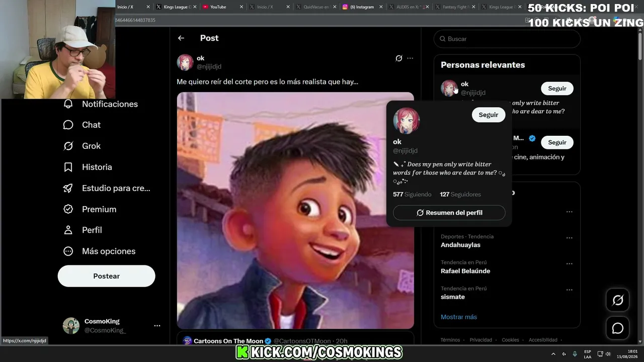This screenshot has height=362, width=644.
Task: Click Resumen del perfil button
Action: [449, 213]
